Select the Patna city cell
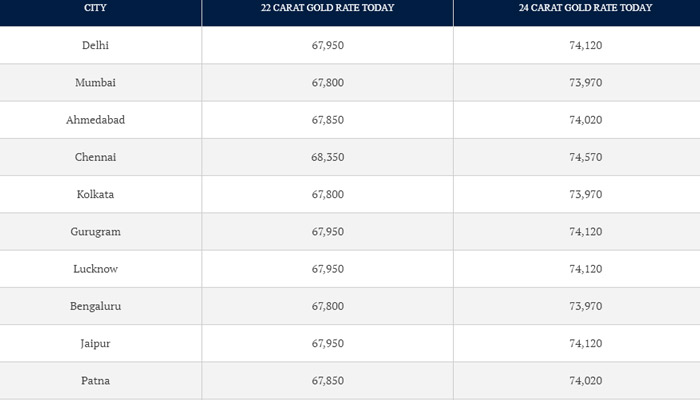This screenshot has height=400, width=700. tap(97, 381)
